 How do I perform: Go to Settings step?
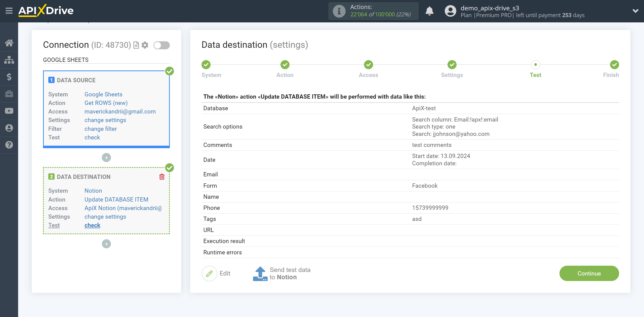452,65
